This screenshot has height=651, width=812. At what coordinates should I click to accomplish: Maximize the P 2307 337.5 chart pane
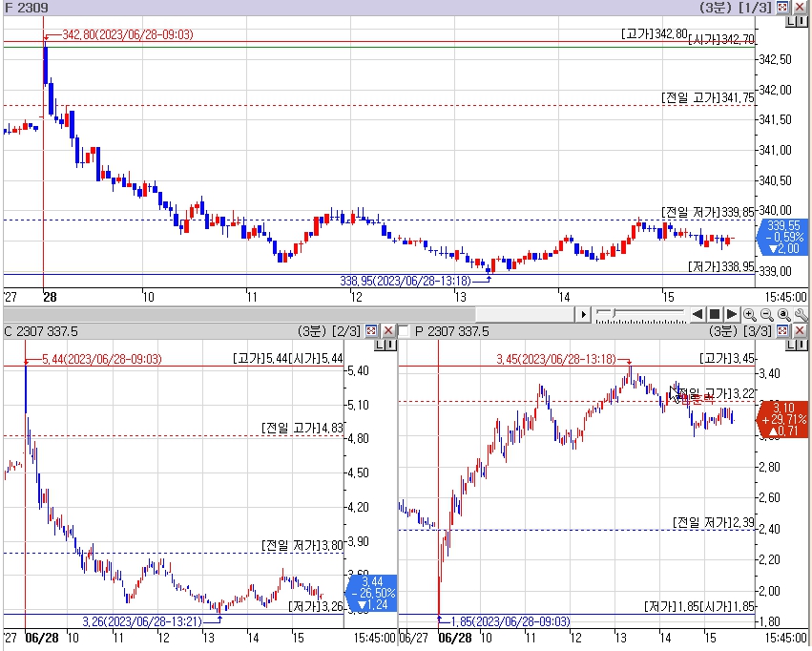click(783, 330)
